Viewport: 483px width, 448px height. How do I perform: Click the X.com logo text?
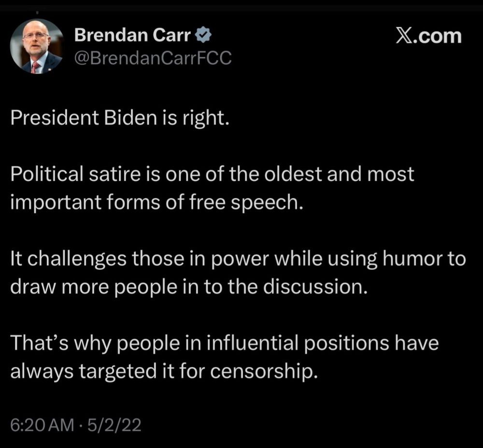[x=429, y=36]
